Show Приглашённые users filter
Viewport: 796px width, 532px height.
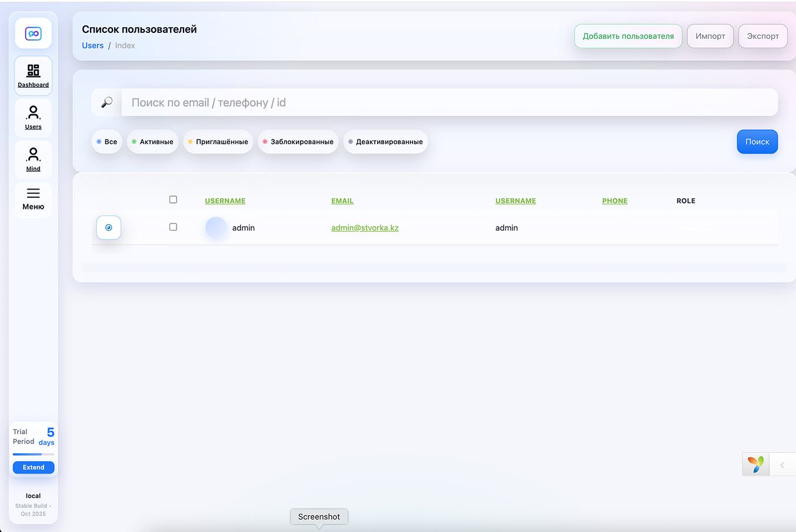218,142
